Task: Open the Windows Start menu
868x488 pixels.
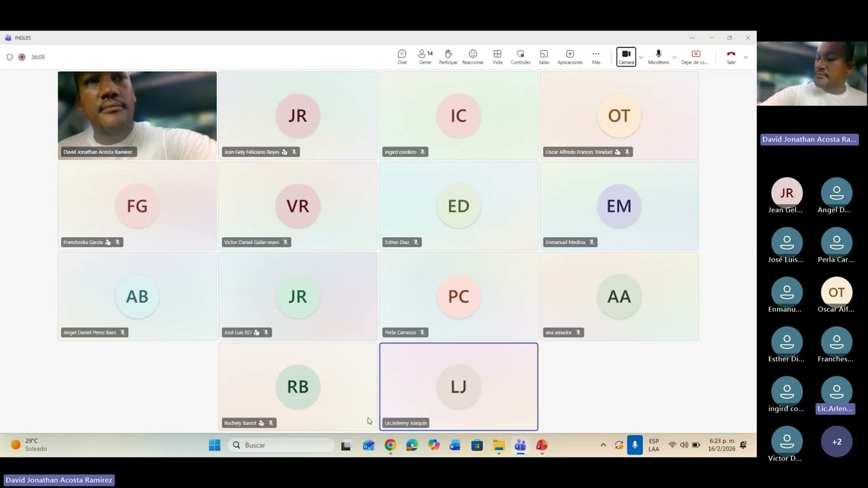Action: pyautogui.click(x=214, y=445)
